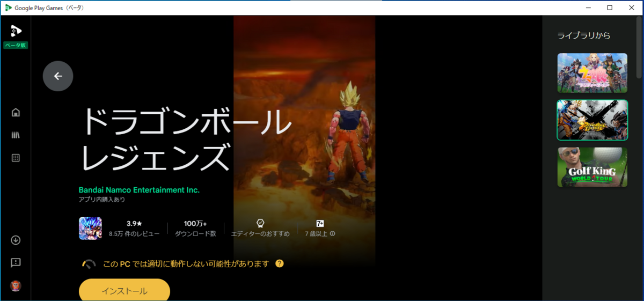This screenshot has width=644, height=301.
Task: Open the All games grid icon
Action: point(16,158)
